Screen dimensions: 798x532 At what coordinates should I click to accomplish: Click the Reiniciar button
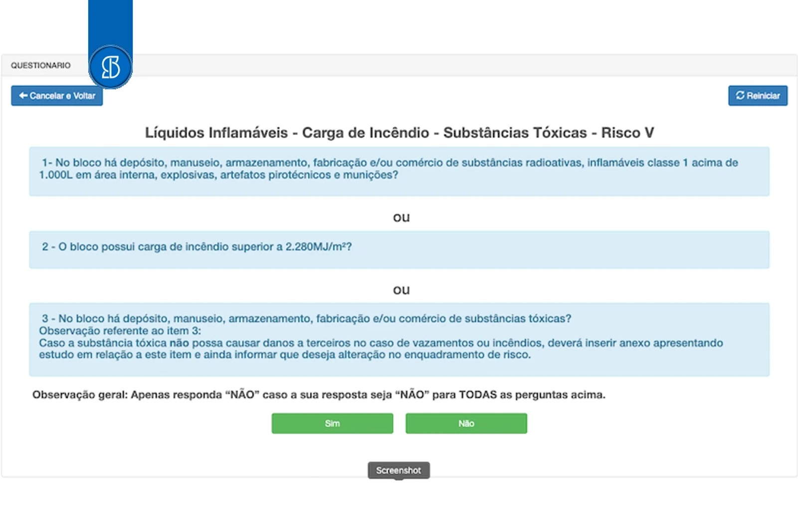(758, 96)
